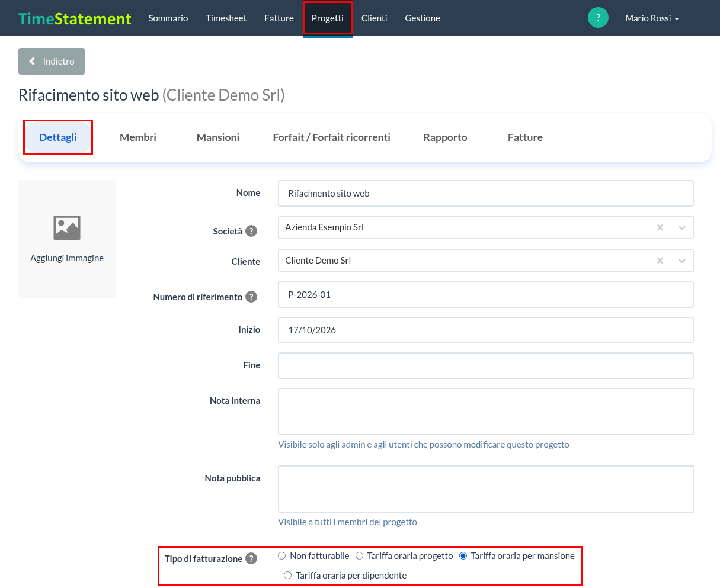The height and width of the screenshot is (588, 720).
Task: Open the Mansioni tab
Action: [218, 137]
